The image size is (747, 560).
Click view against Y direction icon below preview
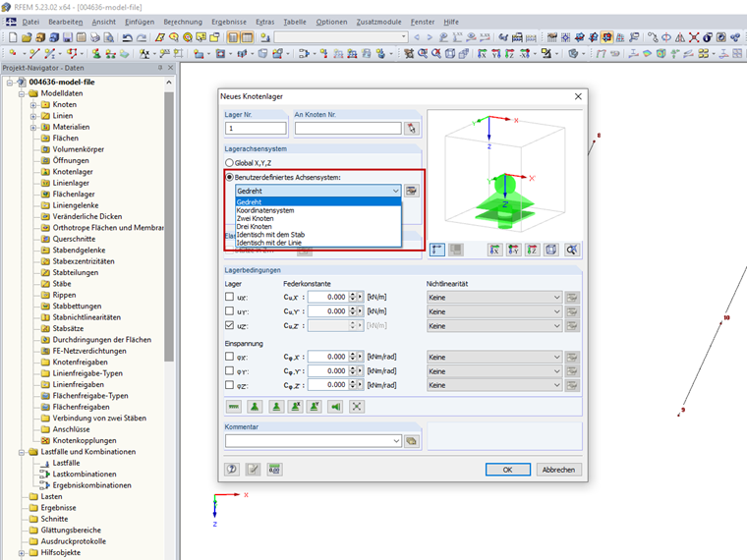click(x=513, y=250)
